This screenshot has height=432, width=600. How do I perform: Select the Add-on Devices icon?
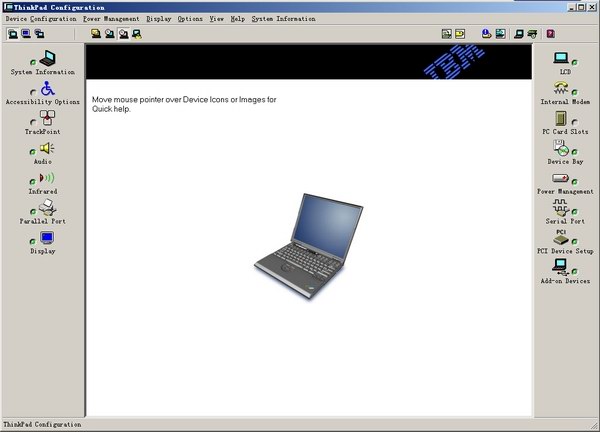point(560,267)
